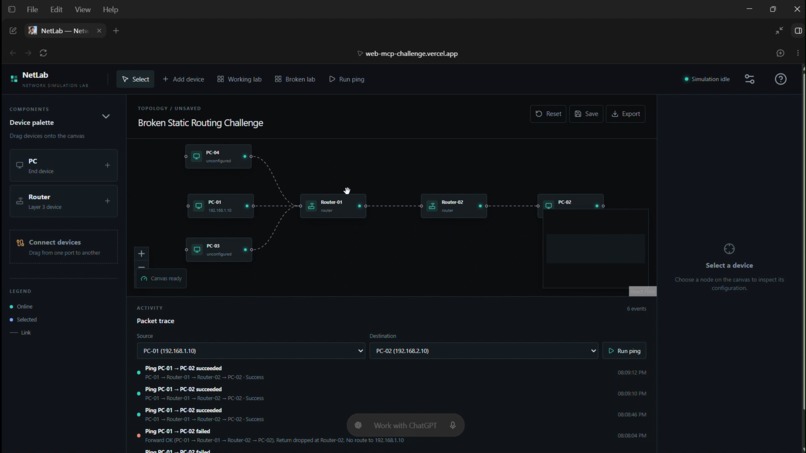Open the Help menu

(x=111, y=9)
